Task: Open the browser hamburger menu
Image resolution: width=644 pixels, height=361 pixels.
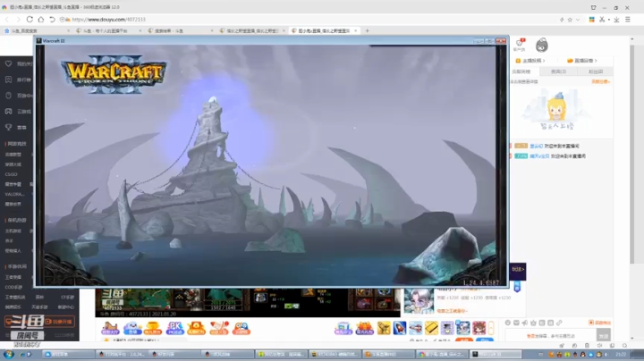Action: [x=628, y=20]
